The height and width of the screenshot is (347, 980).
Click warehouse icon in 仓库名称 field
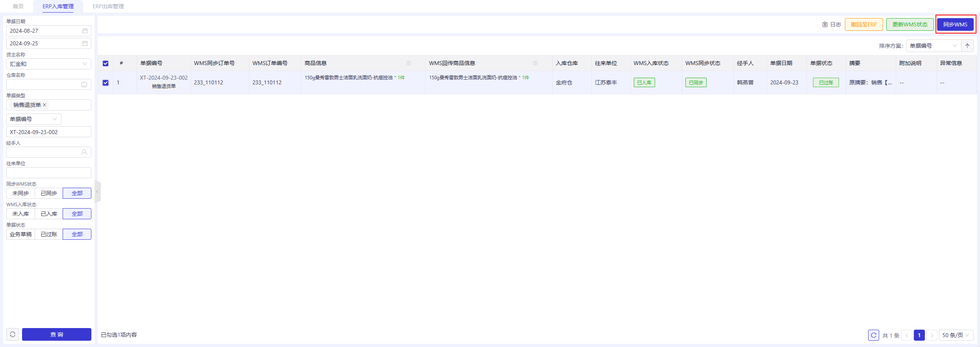click(x=84, y=84)
